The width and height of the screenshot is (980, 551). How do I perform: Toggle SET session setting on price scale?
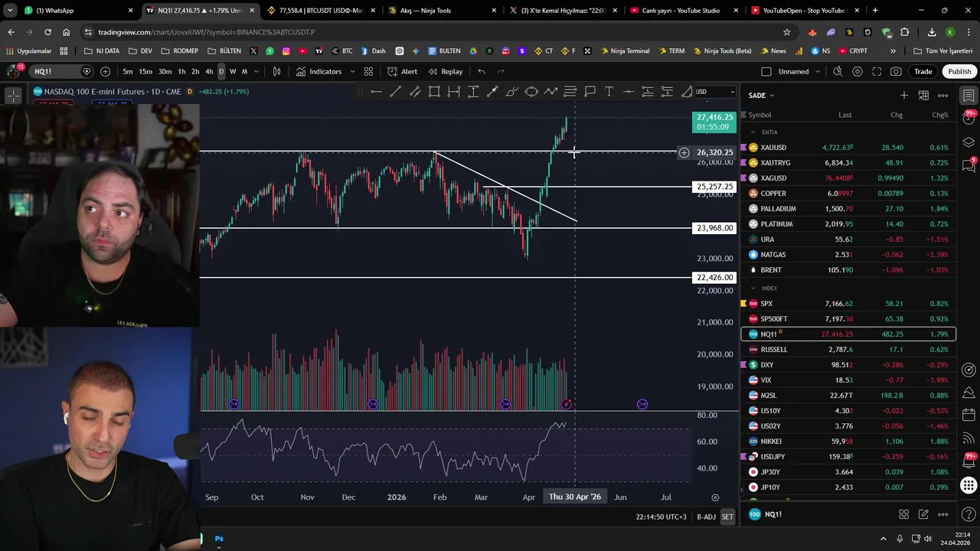(x=727, y=517)
